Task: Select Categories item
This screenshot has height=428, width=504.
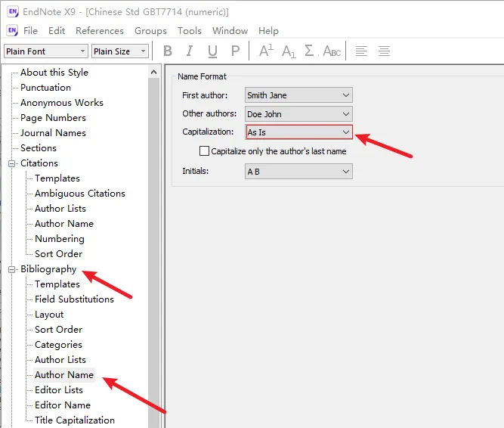Action: click(x=58, y=345)
